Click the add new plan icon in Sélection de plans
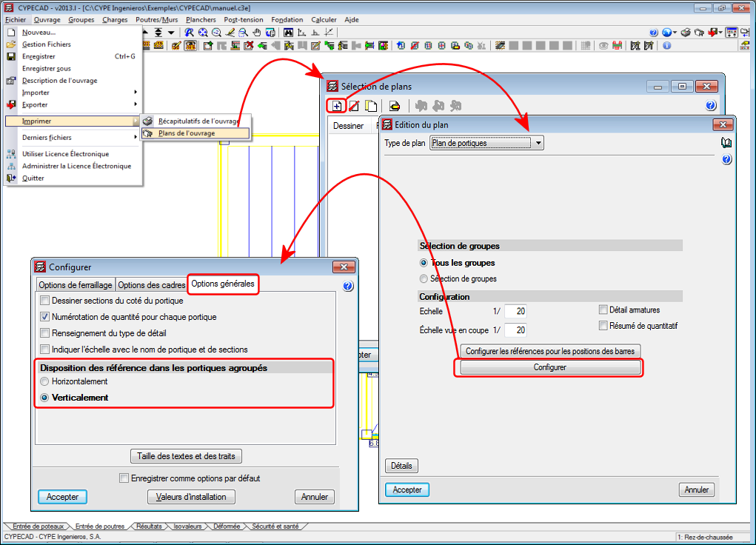 coord(337,106)
